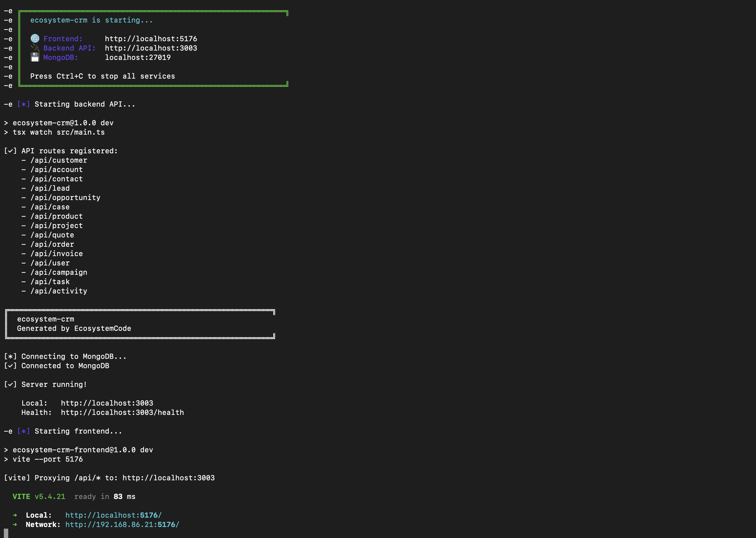The height and width of the screenshot is (538, 756).
Task: Open the Health check localhost:3003/health link
Action: (x=123, y=412)
